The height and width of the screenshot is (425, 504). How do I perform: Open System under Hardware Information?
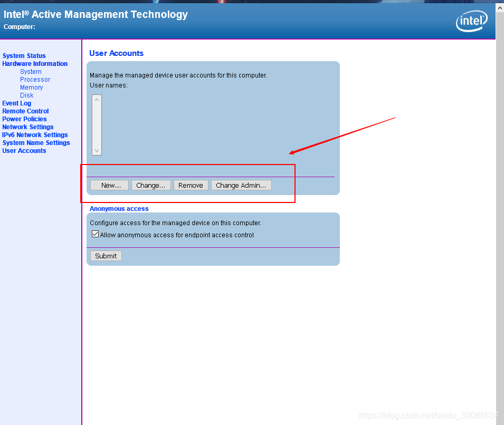(31, 71)
